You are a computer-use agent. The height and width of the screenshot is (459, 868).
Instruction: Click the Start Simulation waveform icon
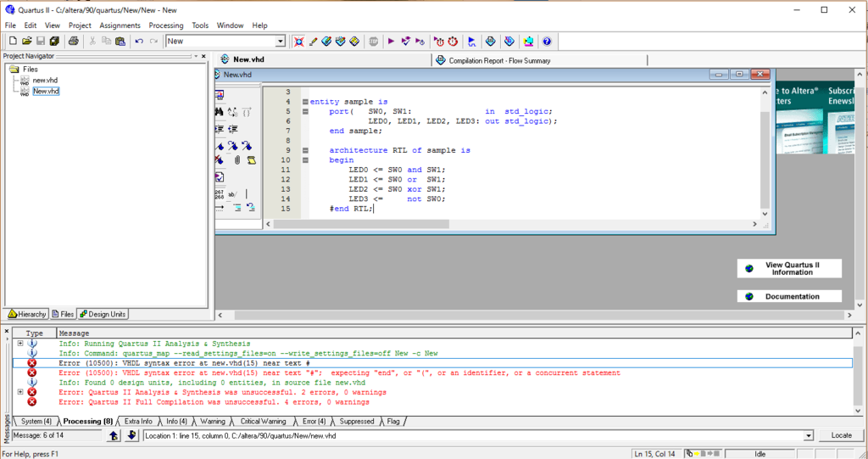471,41
